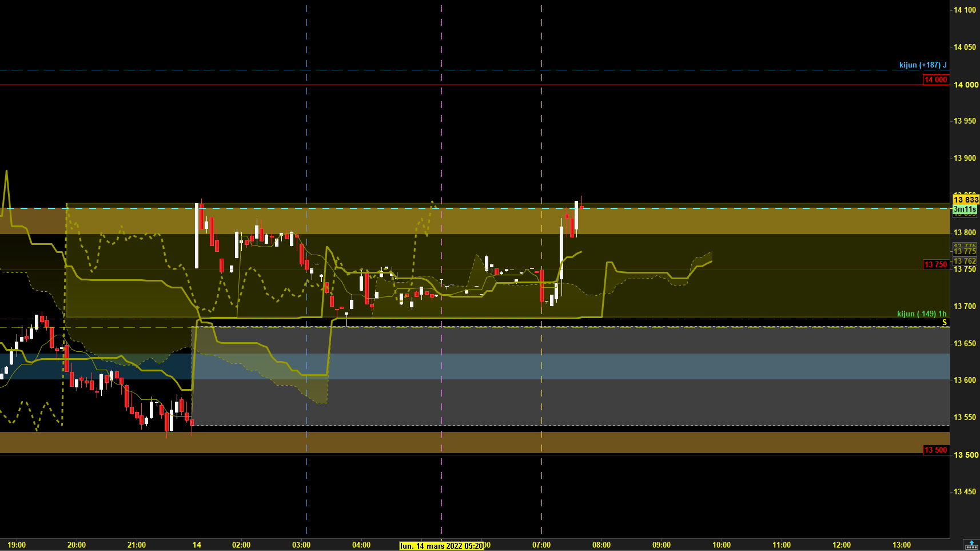Click the 10:00 time axis label

722,545
